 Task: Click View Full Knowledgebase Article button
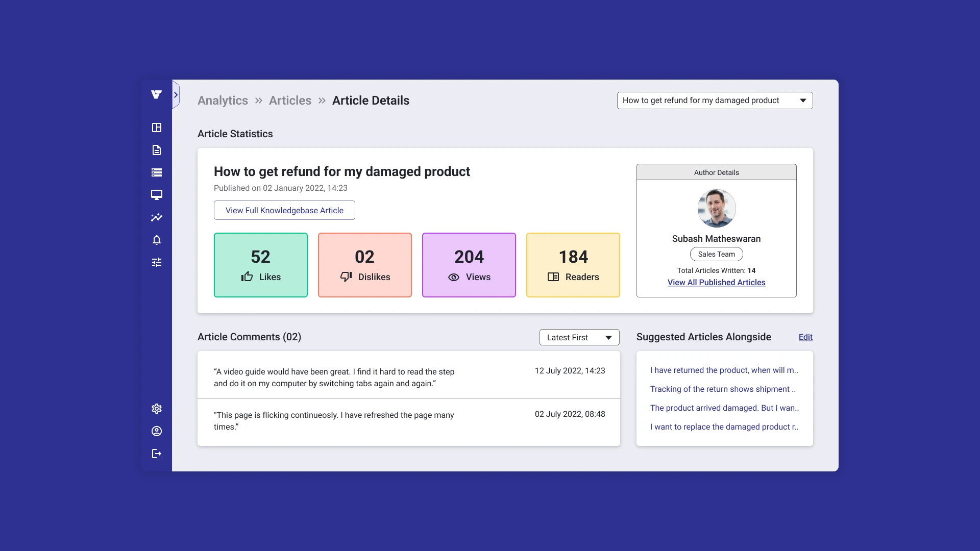284,210
